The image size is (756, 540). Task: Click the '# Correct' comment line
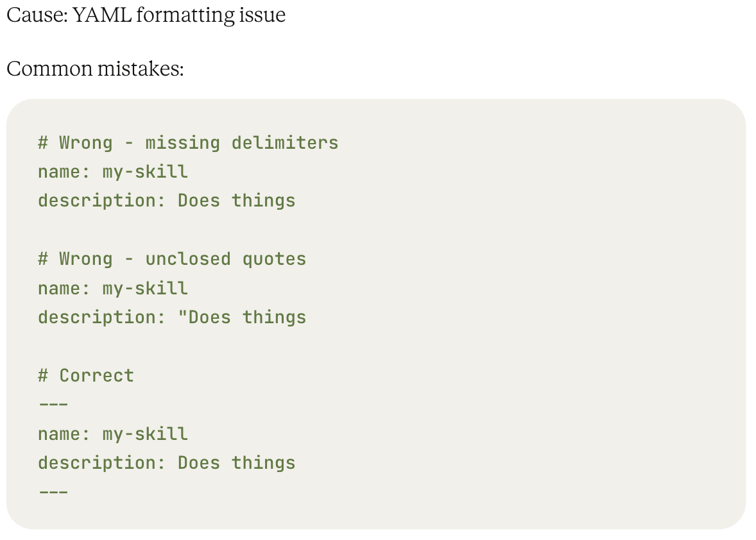(x=86, y=375)
